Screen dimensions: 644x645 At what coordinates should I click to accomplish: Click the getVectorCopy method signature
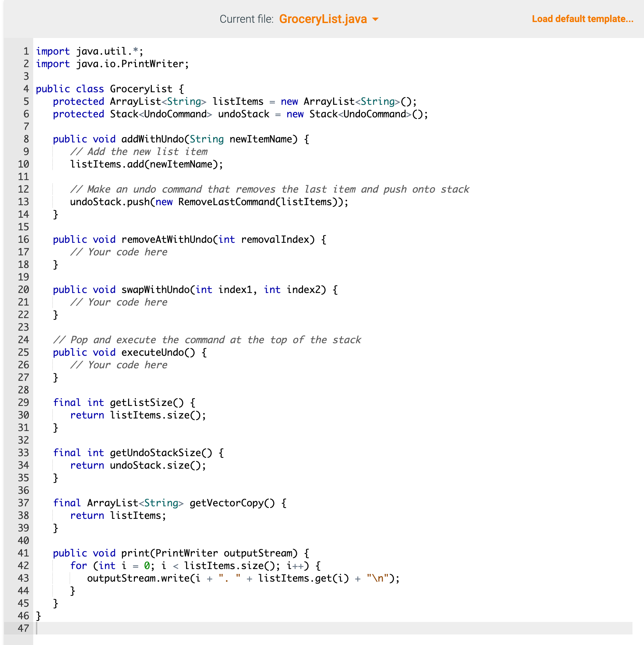tap(169, 503)
